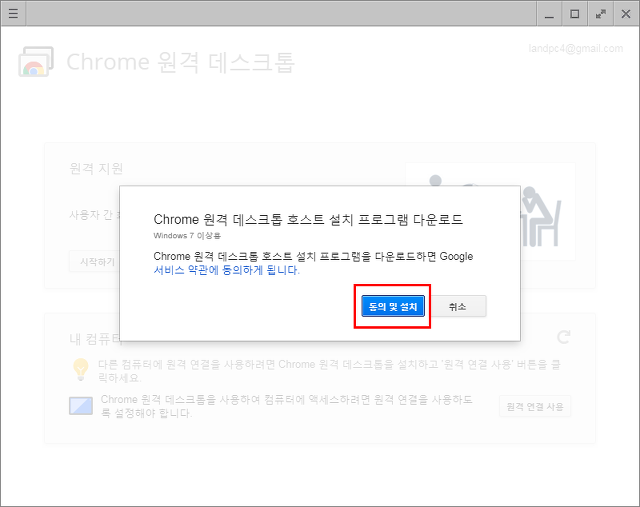The width and height of the screenshot is (640, 507).
Task: Click the 'Windows 7 이상용' subtitle text
Action: (187, 236)
